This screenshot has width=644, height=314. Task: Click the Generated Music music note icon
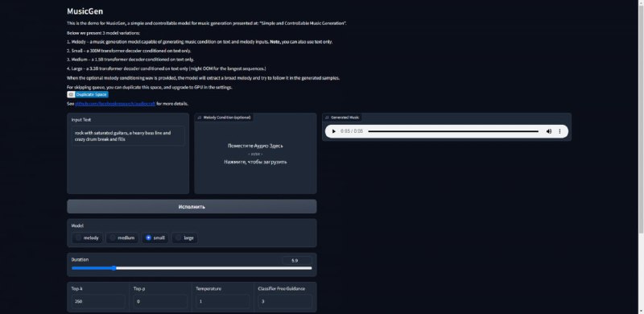327,118
